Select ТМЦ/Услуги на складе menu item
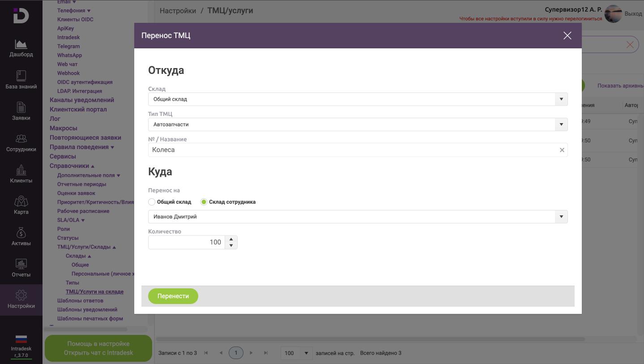The image size is (644, 364). pos(94,291)
